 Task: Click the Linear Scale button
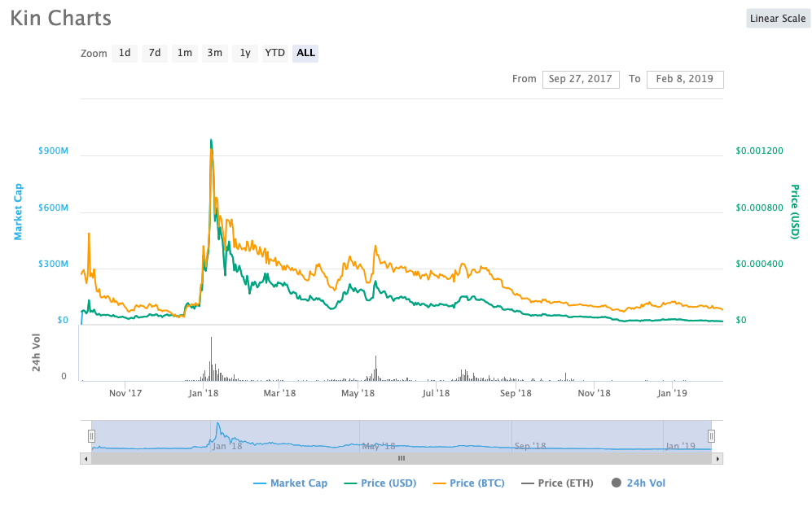(778, 18)
